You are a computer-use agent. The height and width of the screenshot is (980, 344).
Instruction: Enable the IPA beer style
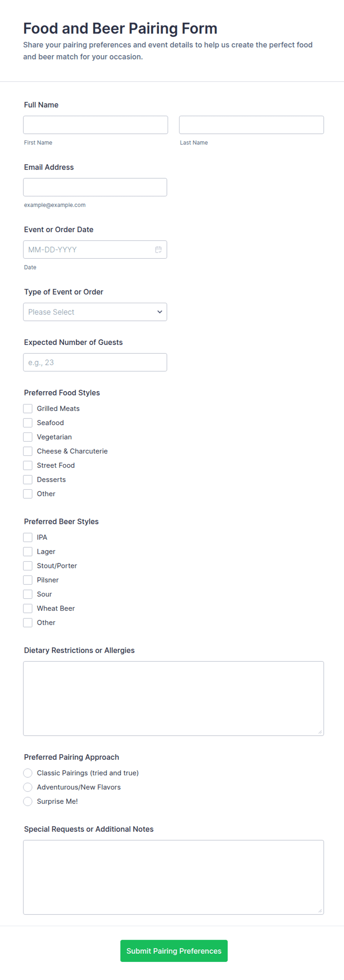(28, 537)
